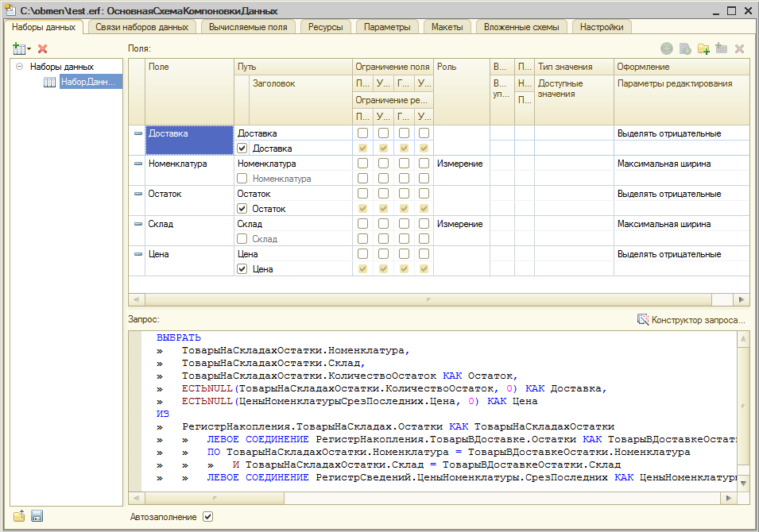Select the НаборДанн... data set item
This screenshot has width=759, height=532.
pos(88,82)
